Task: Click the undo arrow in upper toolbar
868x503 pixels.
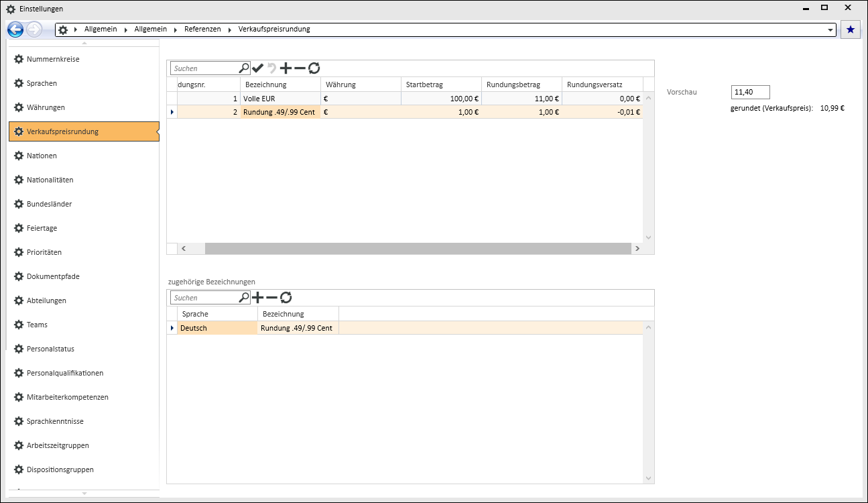Action: point(271,68)
